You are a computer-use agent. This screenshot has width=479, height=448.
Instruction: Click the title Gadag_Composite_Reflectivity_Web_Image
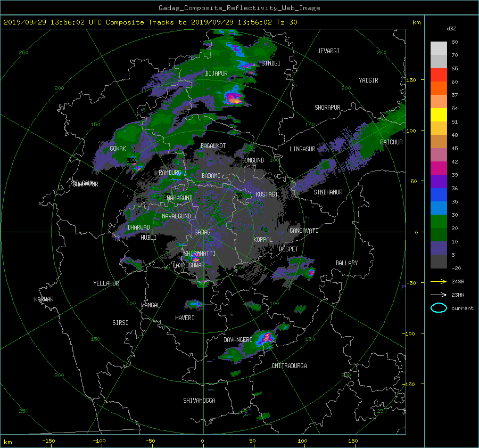[239, 8]
